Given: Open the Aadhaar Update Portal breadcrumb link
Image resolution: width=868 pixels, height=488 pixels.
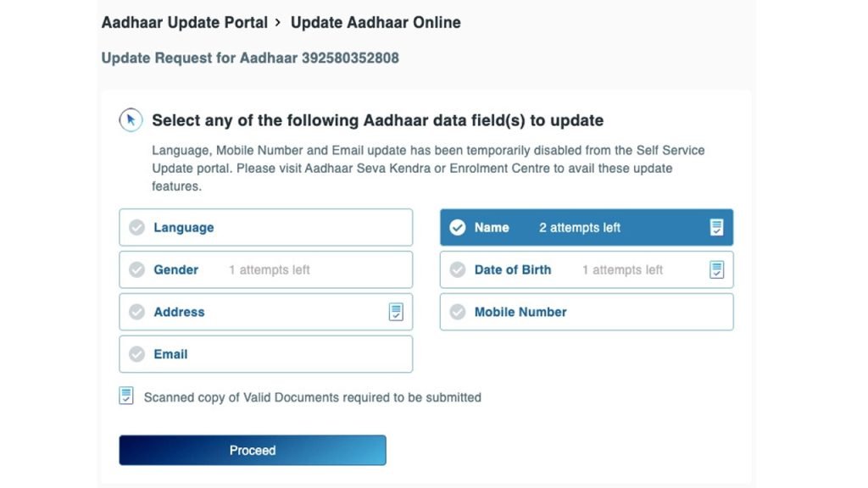Looking at the screenshot, I should pos(185,22).
